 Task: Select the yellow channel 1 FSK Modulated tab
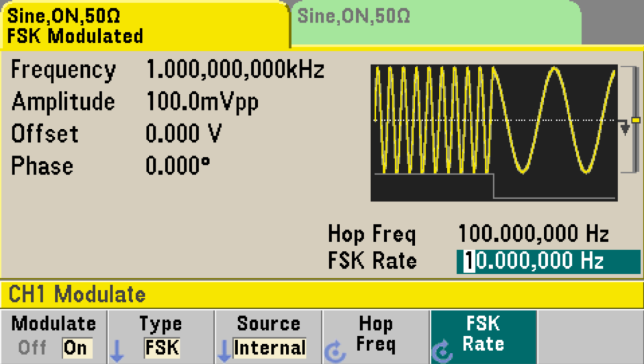pos(145,24)
